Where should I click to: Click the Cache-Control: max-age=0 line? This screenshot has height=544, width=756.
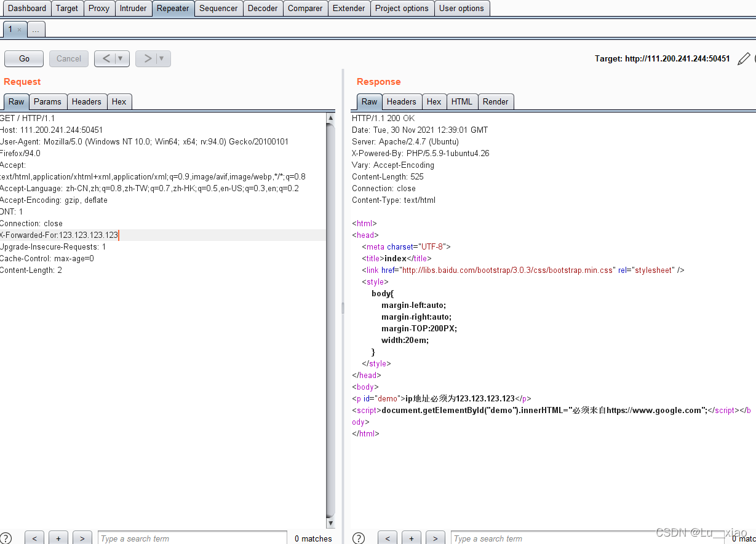[x=47, y=258]
